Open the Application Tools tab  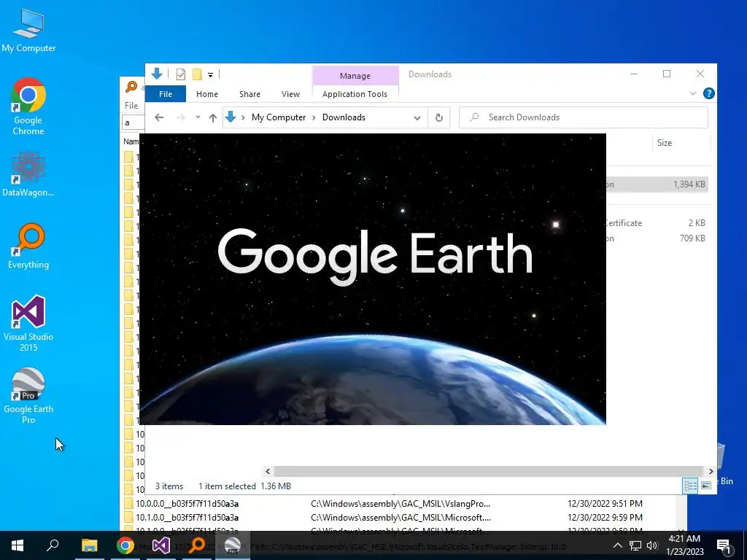(x=355, y=94)
